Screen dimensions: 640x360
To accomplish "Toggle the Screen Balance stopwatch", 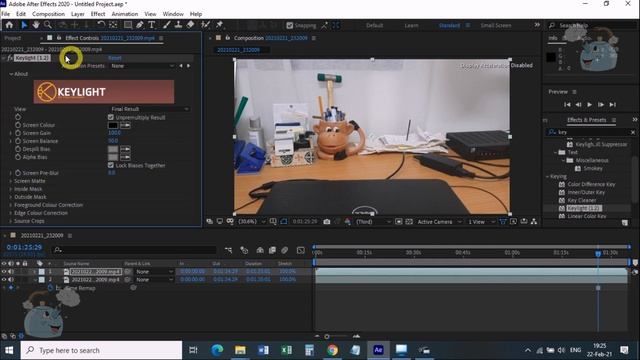I will click(18, 141).
